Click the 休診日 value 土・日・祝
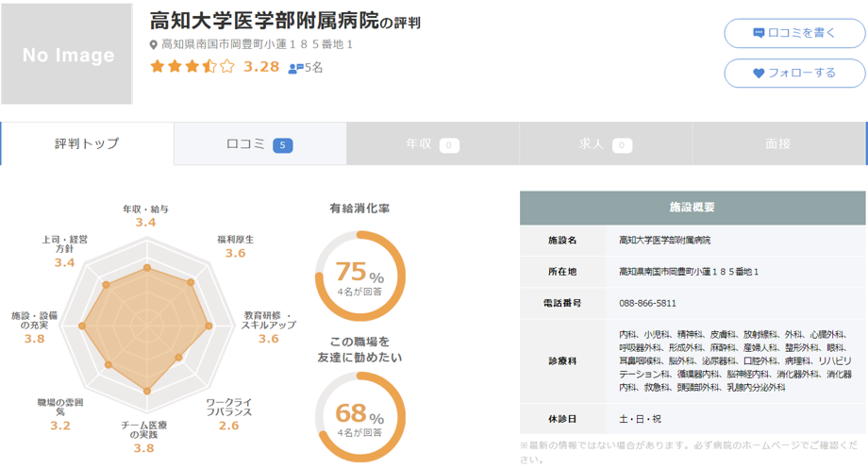Screen dimensions: 868x469 [640, 419]
